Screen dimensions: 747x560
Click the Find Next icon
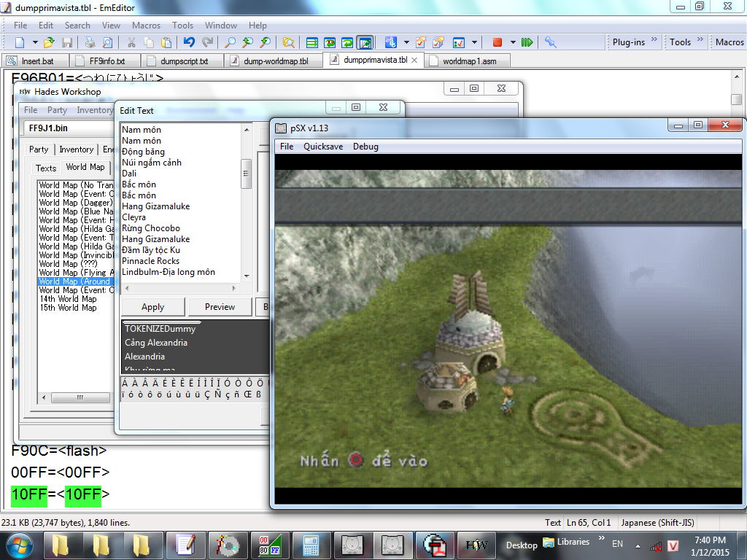point(248,42)
